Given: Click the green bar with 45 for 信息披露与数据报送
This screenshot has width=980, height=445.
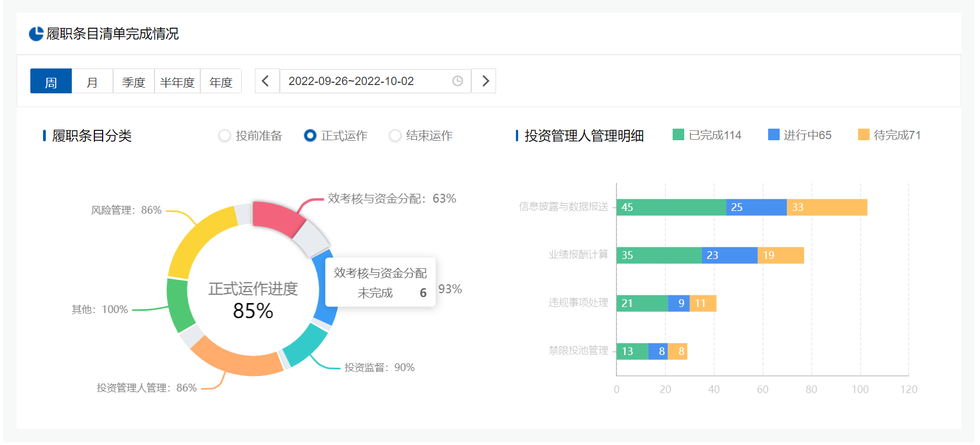Looking at the screenshot, I should pyautogui.click(x=671, y=207).
